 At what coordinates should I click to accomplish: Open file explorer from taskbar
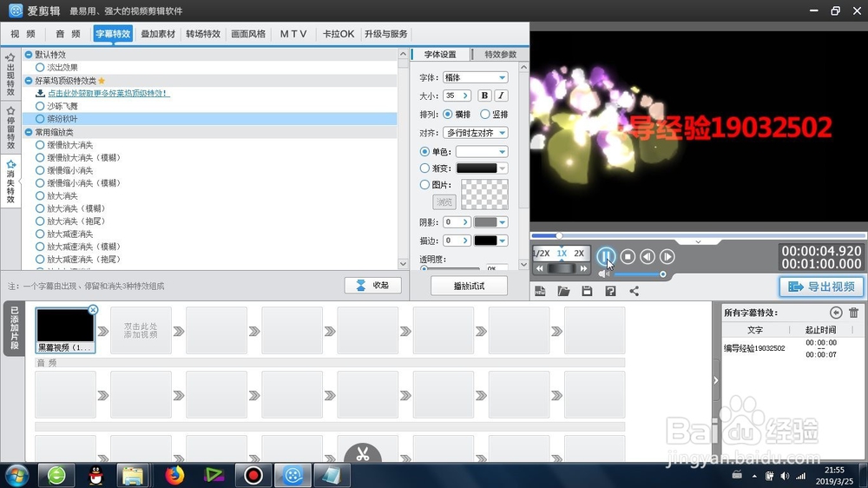click(x=133, y=475)
